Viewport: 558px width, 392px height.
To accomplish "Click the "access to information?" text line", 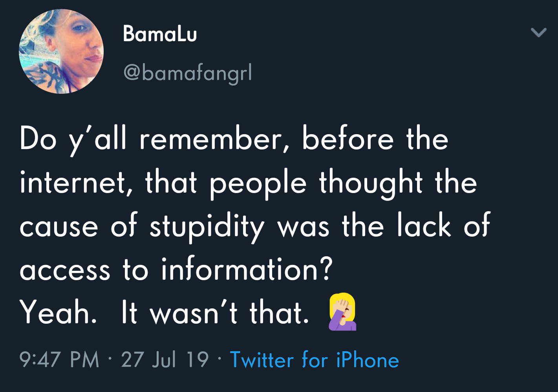I will pyautogui.click(x=176, y=270).
